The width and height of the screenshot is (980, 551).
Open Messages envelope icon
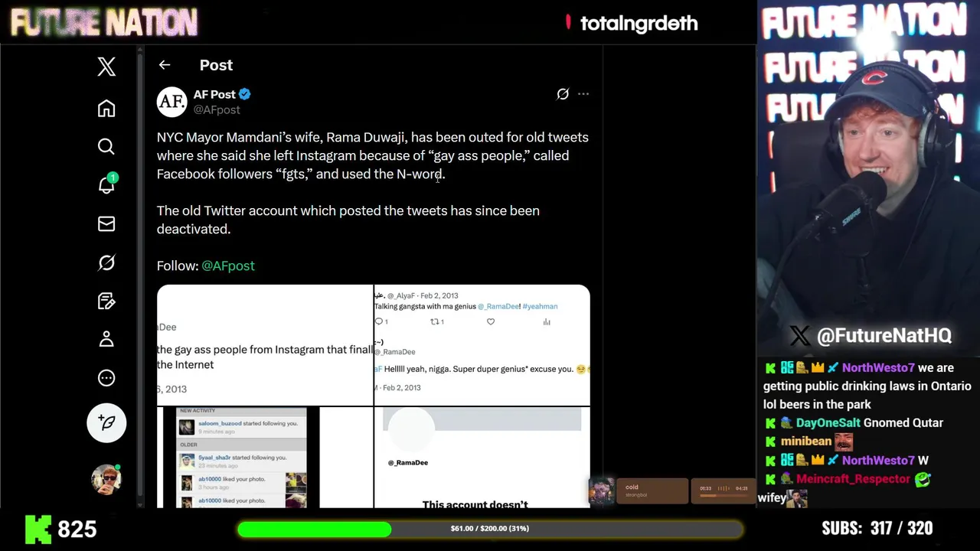pyautogui.click(x=106, y=223)
